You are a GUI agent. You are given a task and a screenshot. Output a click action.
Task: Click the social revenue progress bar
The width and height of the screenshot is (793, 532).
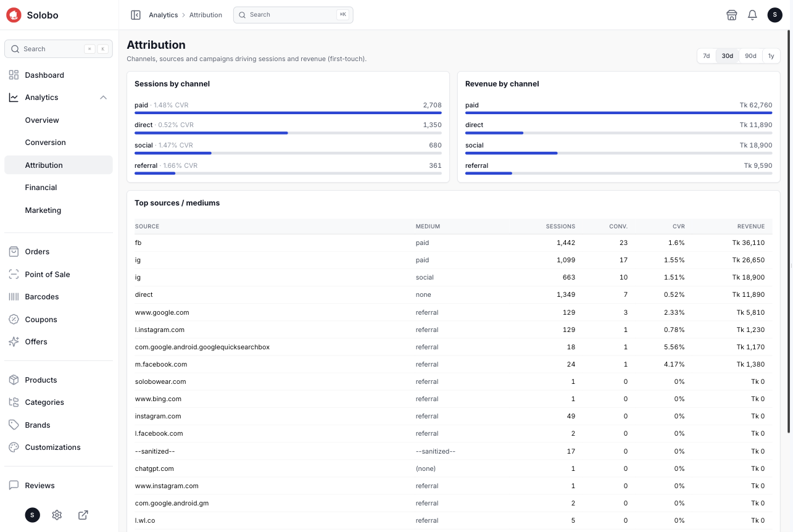tap(618, 153)
